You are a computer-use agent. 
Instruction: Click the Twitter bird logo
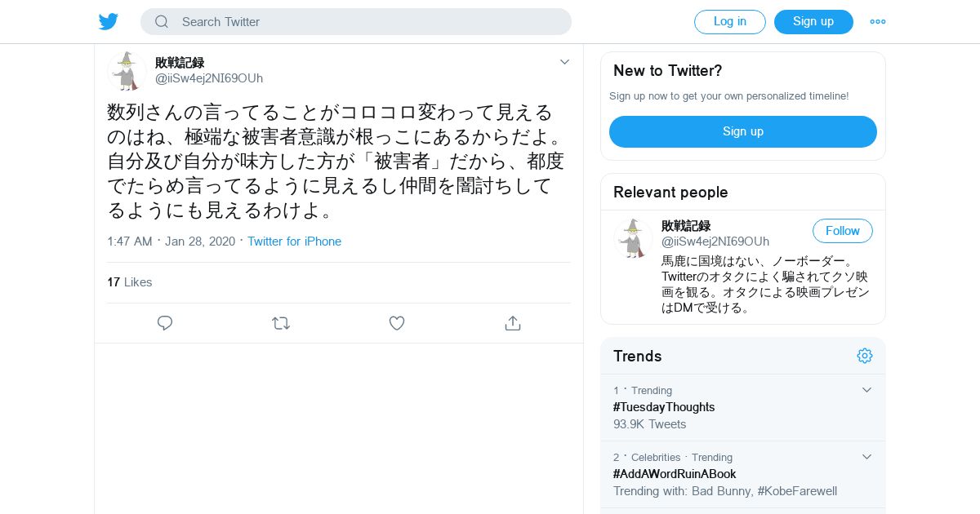click(x=109, y=22)
